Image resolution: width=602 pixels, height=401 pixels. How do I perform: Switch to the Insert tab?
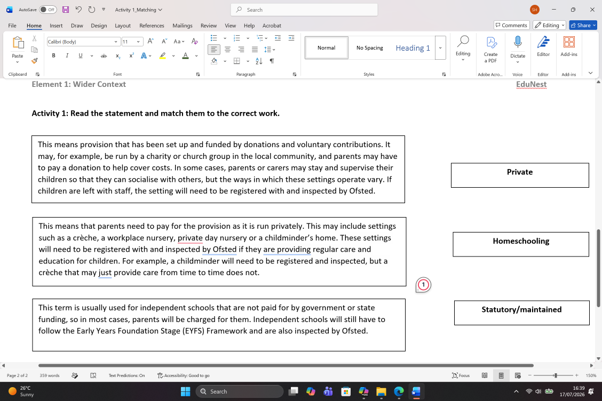click(x=56, y=26)
